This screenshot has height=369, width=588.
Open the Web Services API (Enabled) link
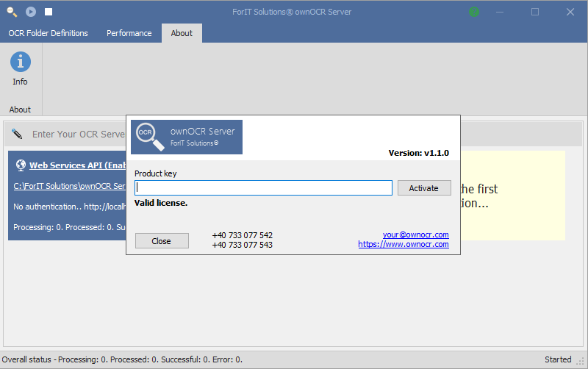click(x=78, y=165)
